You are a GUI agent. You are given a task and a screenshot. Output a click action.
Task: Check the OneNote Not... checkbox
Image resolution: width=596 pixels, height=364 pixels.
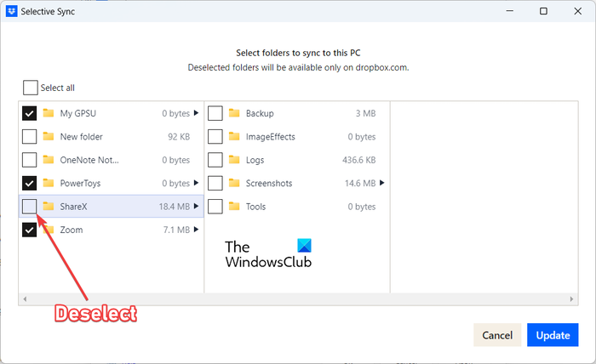(x=29, y=160)
